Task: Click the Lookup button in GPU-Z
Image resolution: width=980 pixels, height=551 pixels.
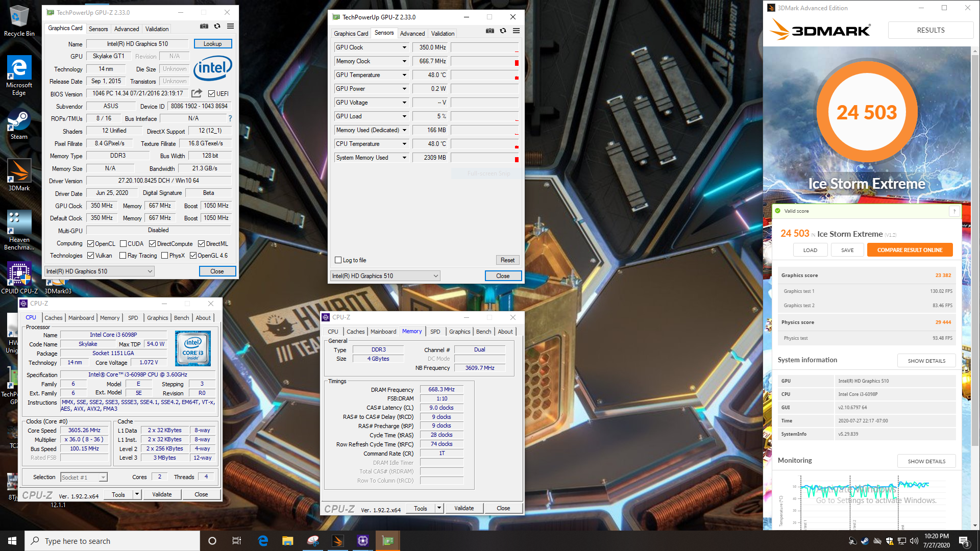Action: tap(213, 44)
